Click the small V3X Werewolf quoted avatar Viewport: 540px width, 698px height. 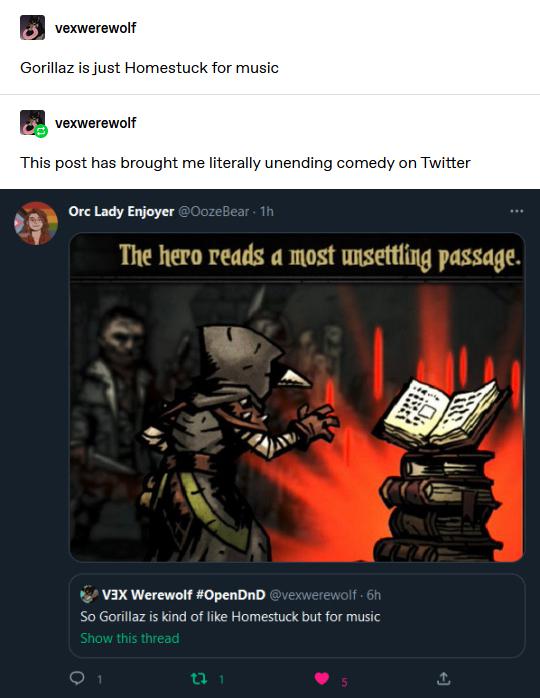coord(89,594)
